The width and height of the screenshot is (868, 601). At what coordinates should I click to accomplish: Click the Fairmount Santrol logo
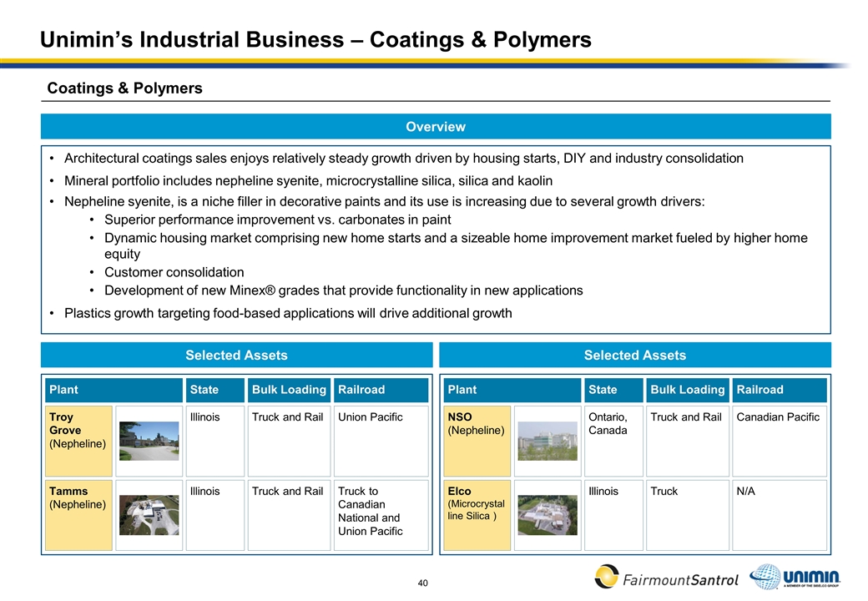[x=666, y=577]
